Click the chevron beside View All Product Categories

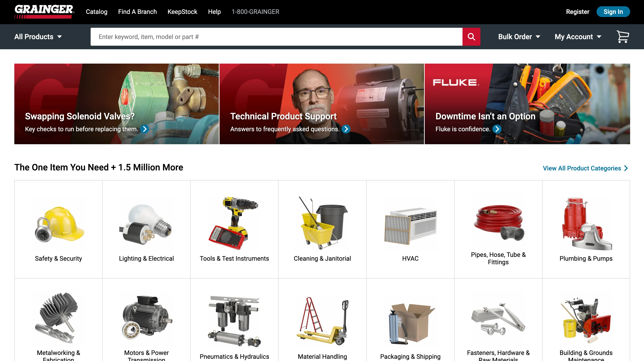pos(626,168)
